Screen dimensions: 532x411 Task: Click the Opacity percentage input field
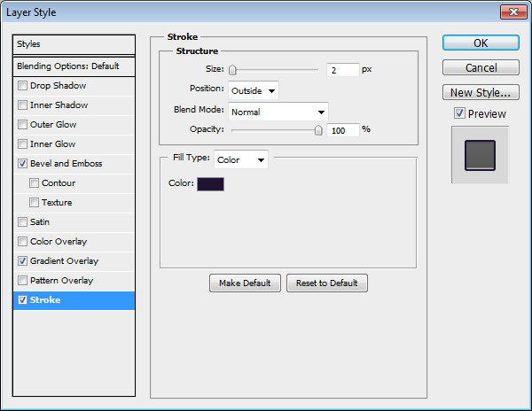point(342,130)
